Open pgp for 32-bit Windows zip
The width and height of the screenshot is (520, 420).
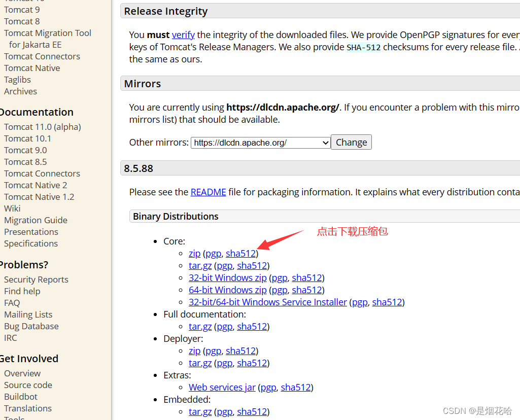[x=280, y=278]
